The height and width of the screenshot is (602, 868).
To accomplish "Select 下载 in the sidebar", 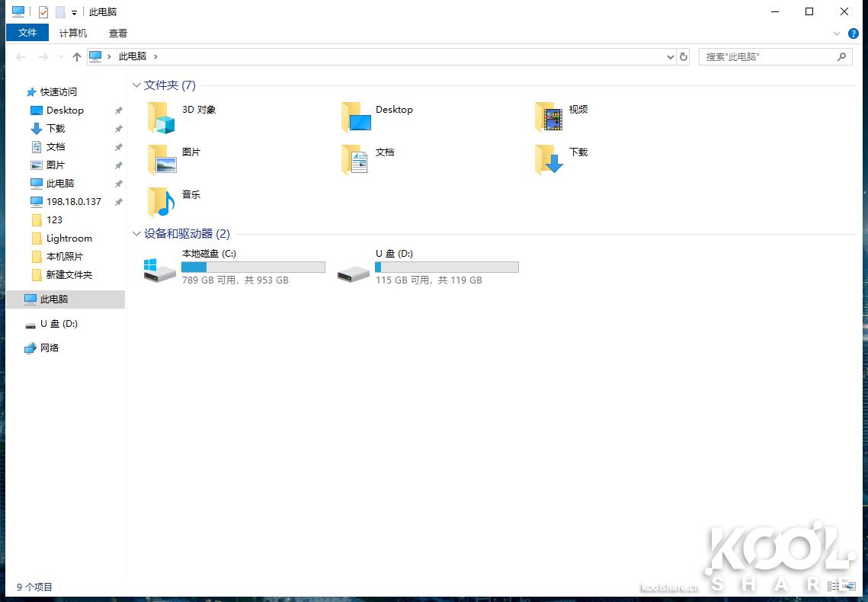I will (56, 128).
